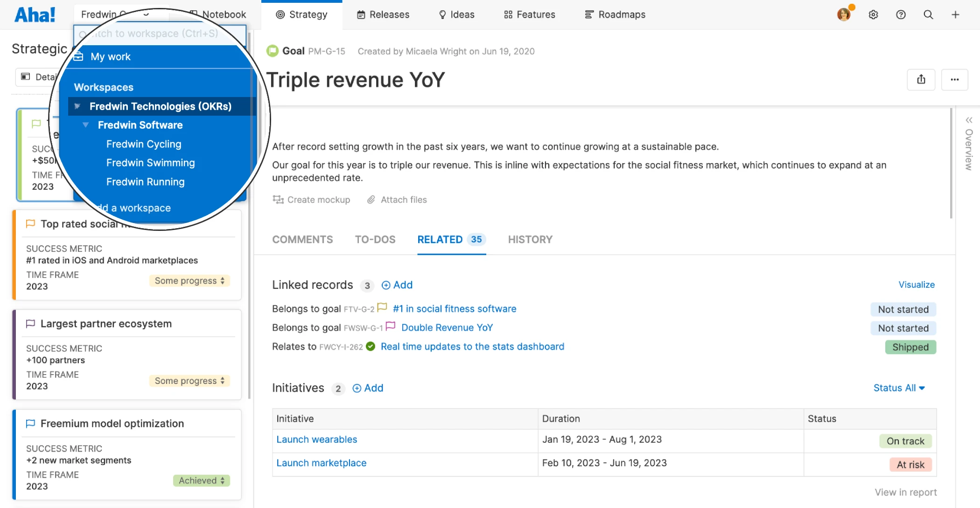Image resolution: width=980 pixels, height=508 pixels.
Task: Open the three-dots more options menu
Action: click(954, 79)
